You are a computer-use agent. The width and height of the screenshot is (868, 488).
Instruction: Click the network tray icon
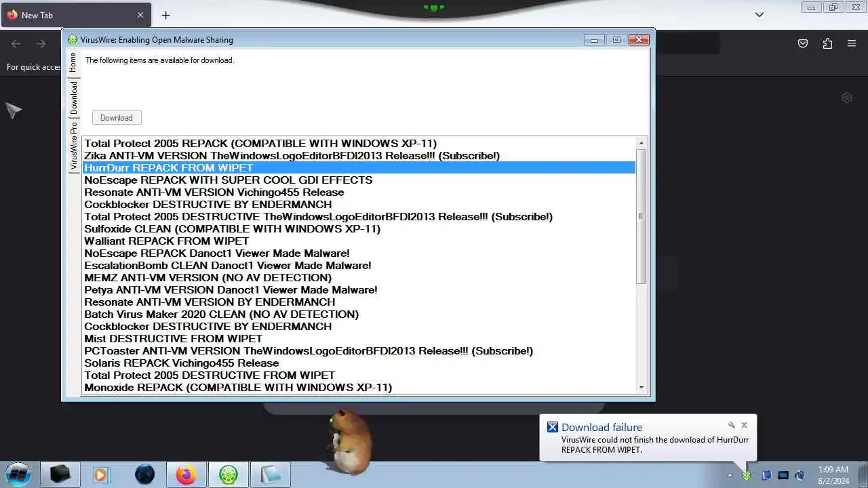tap(783, 475)
